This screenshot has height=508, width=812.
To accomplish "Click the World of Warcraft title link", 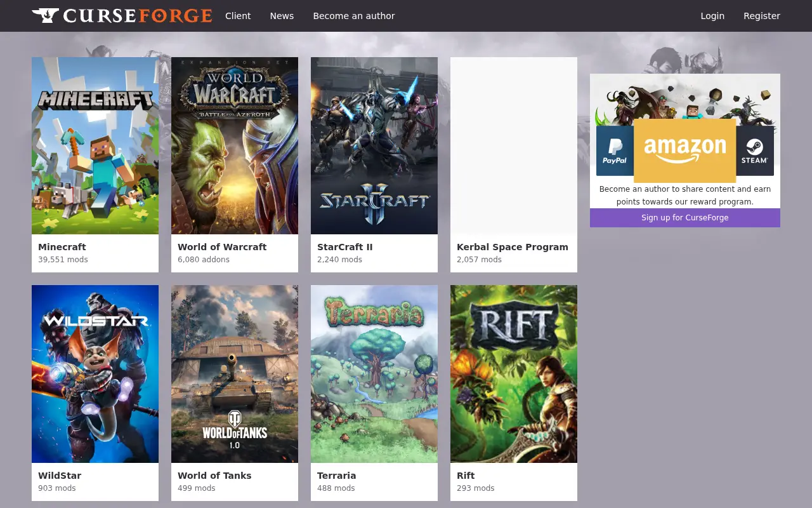I will click(222, 247).
